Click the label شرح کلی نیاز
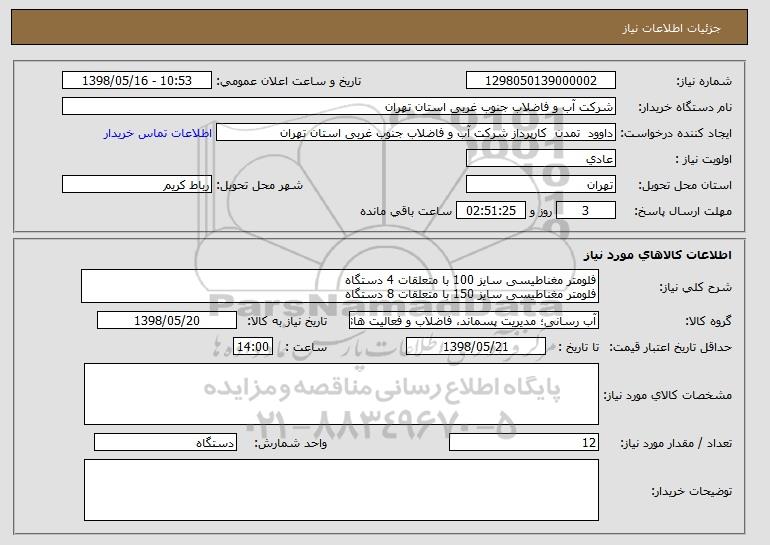This screenshot has width=770, height=545. (695, 287)
